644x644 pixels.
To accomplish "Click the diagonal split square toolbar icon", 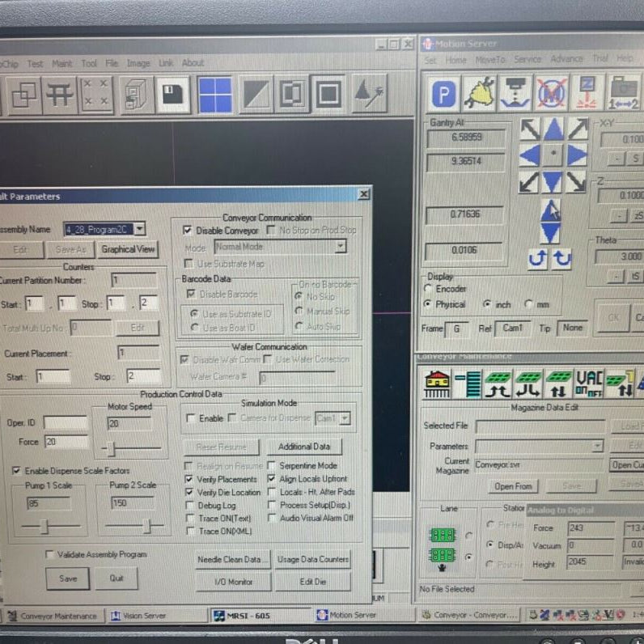I will [x=256, y=95].
